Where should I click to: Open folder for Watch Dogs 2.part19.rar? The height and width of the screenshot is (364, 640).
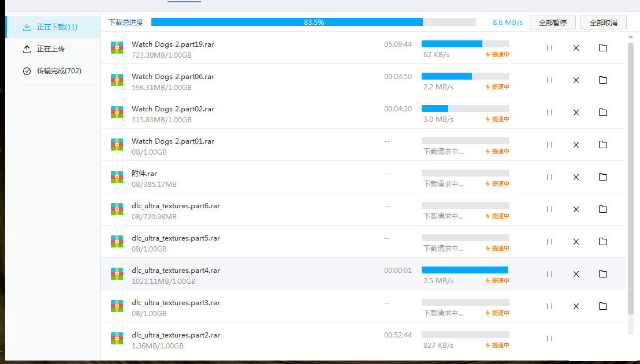coord(603,48)
